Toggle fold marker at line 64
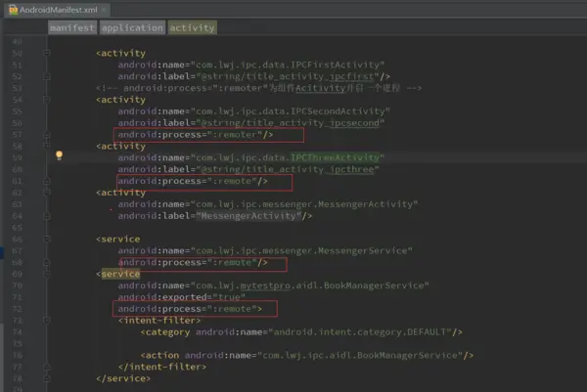Screen dimensions: 587x392 [47, 216]
